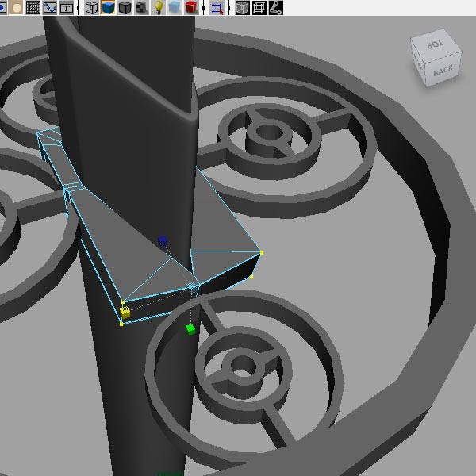
Task: Click the TOP face of view cube
Action: click(435, 45)
